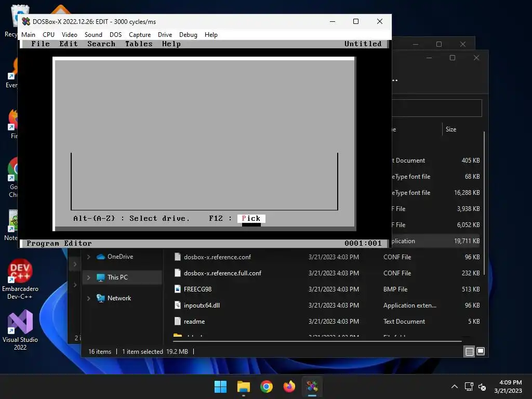Open the Windows Start menu
The width and height of the screenshot is (532, 399).
coord(220,387)
